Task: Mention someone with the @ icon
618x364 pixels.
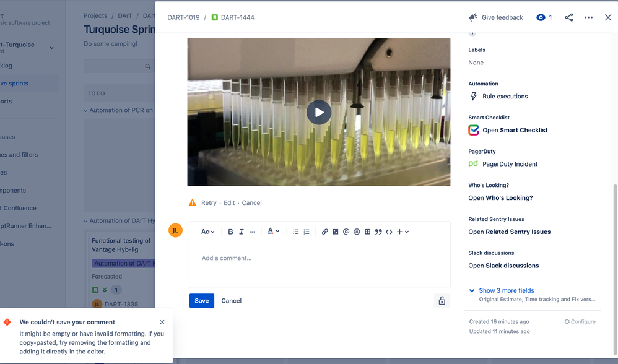Action: (x=346, y=232)
